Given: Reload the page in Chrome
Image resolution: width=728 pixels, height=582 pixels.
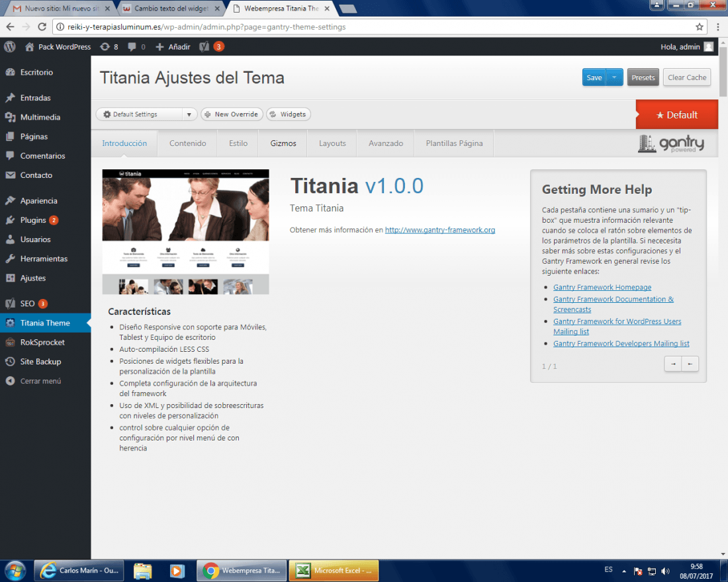Looking at the screenshot, I should coord(42,27).
